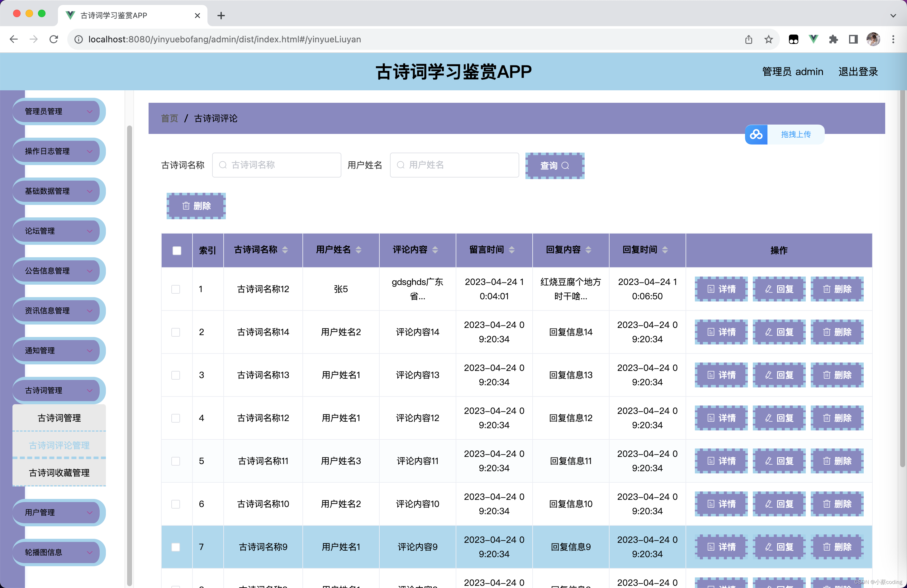Open Chrome three-dot menu

pos(893,39)
